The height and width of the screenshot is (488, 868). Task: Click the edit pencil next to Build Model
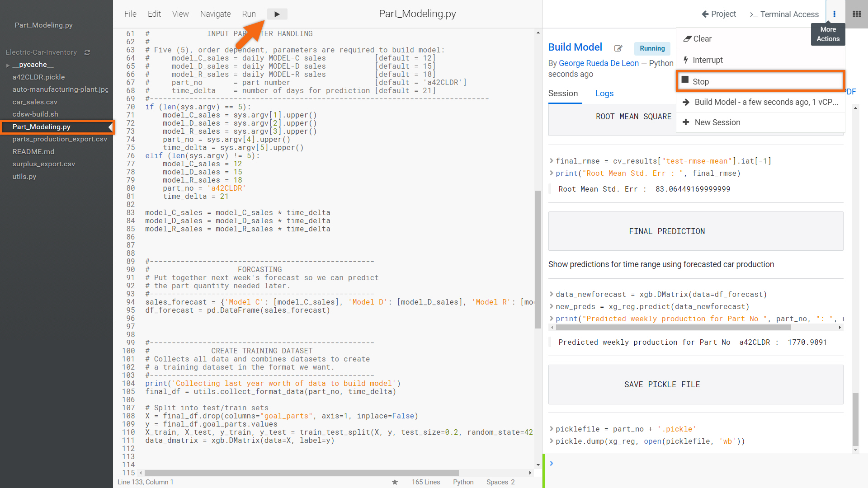click(x=618, y=48)
